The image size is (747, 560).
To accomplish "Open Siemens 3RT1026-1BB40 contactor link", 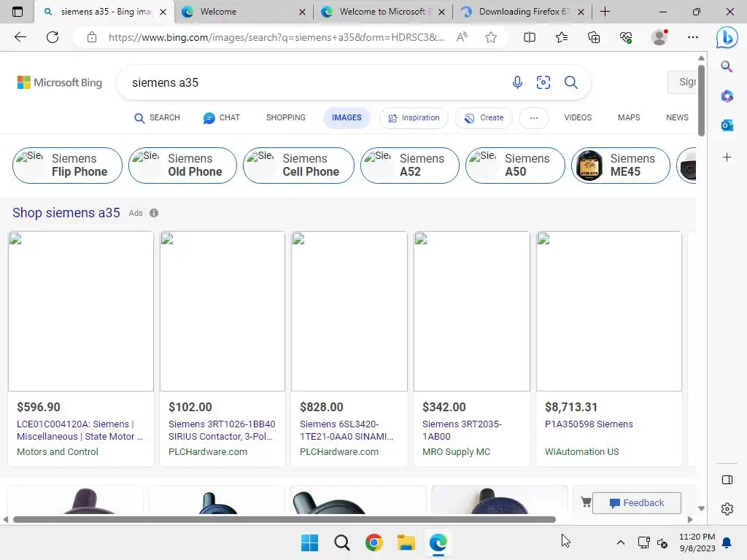I will coord(222,430).
